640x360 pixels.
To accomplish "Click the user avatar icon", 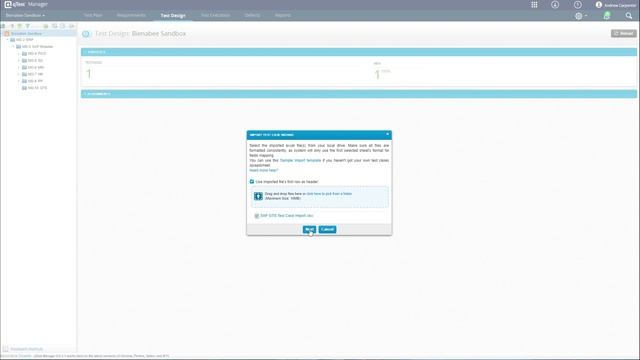I will click(599, 5).
